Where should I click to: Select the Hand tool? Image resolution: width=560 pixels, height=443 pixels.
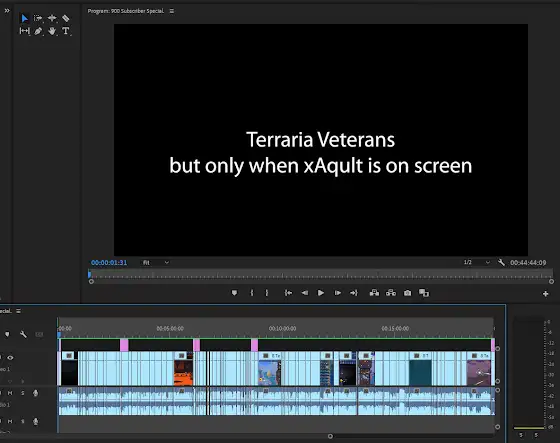52,31
